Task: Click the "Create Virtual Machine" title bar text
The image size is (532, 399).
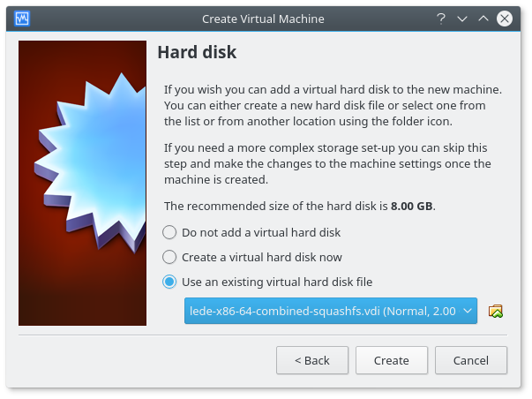Action: (263, 18)
